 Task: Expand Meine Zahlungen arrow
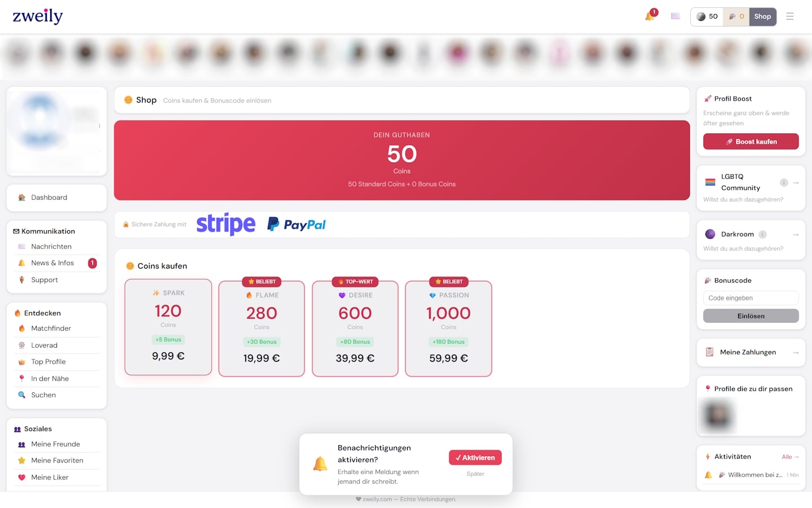point(796,353)
